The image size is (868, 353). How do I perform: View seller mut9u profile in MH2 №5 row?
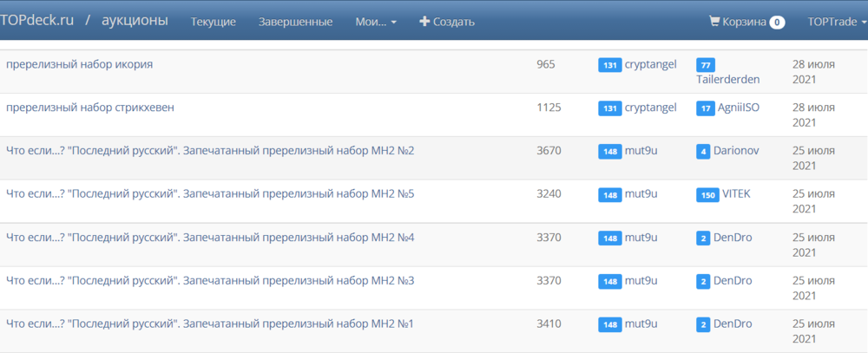click(641, 194)
